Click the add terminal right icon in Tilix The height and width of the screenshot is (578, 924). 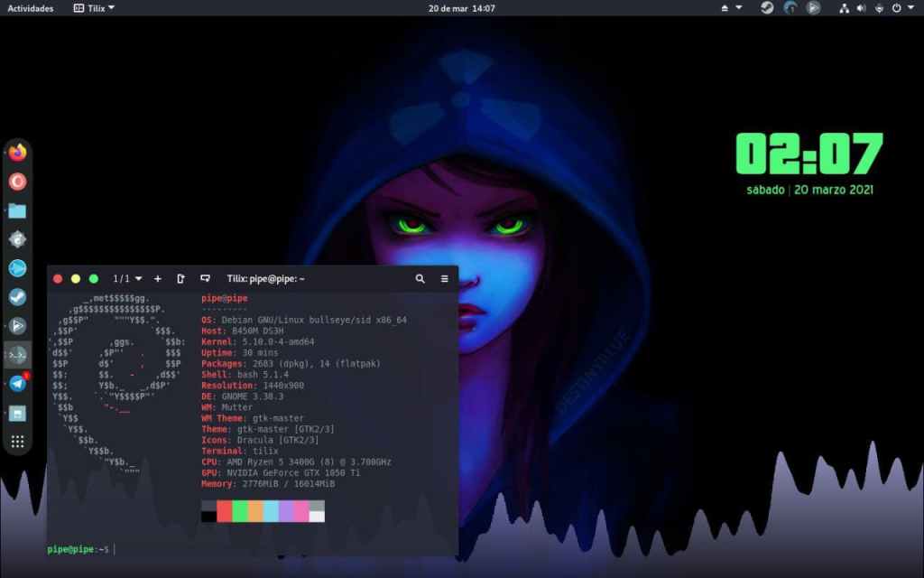[x=181, y=279]
